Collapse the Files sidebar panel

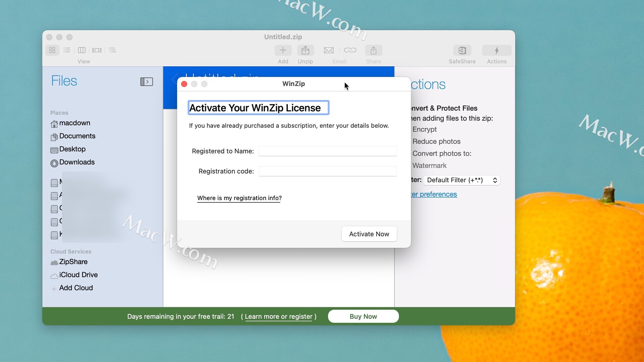[x=147, y=82]
